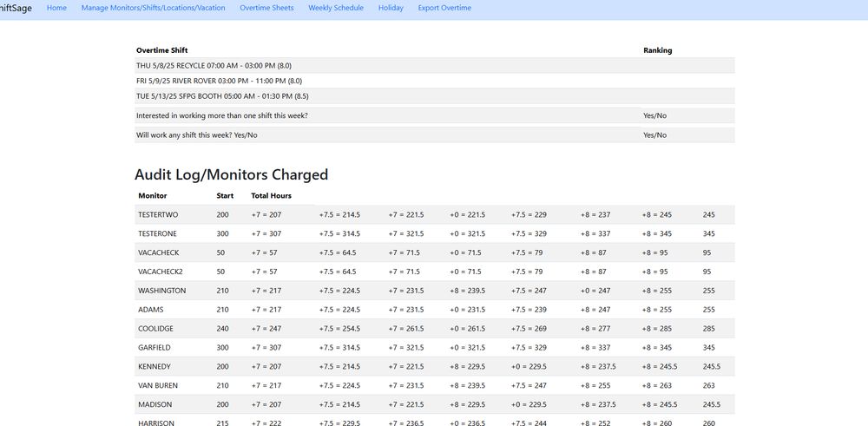868x426 pixels.
Task: Click the Total Hours column header
Action: 271,196
